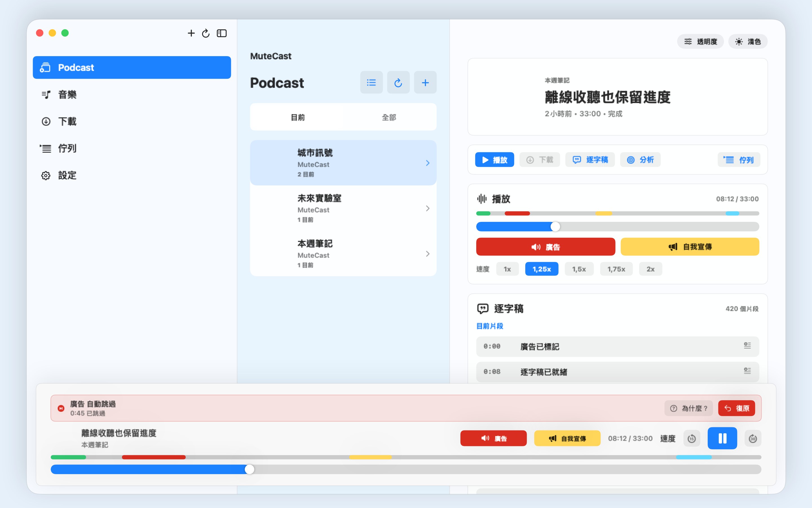
Task: Toggle the sidebar panel icon
Action: (222, 33)
